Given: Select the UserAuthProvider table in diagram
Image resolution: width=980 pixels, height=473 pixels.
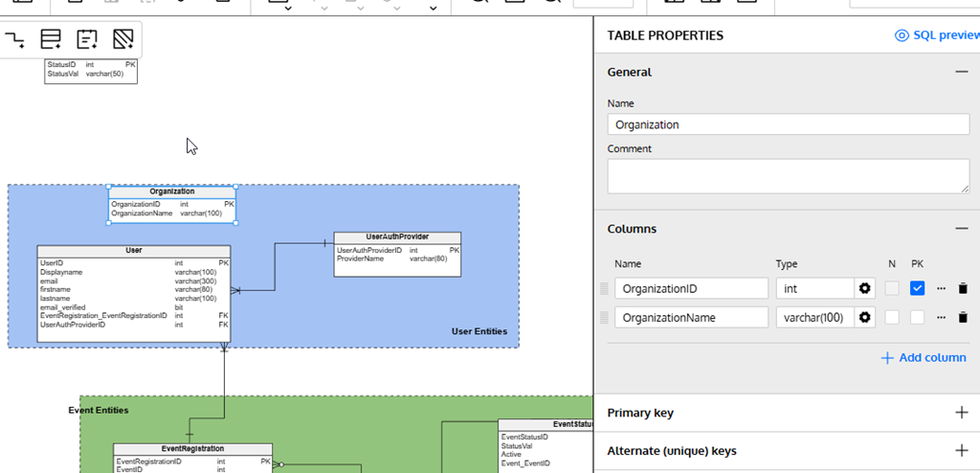Looking at the screenshot, I should coord(397,236).
